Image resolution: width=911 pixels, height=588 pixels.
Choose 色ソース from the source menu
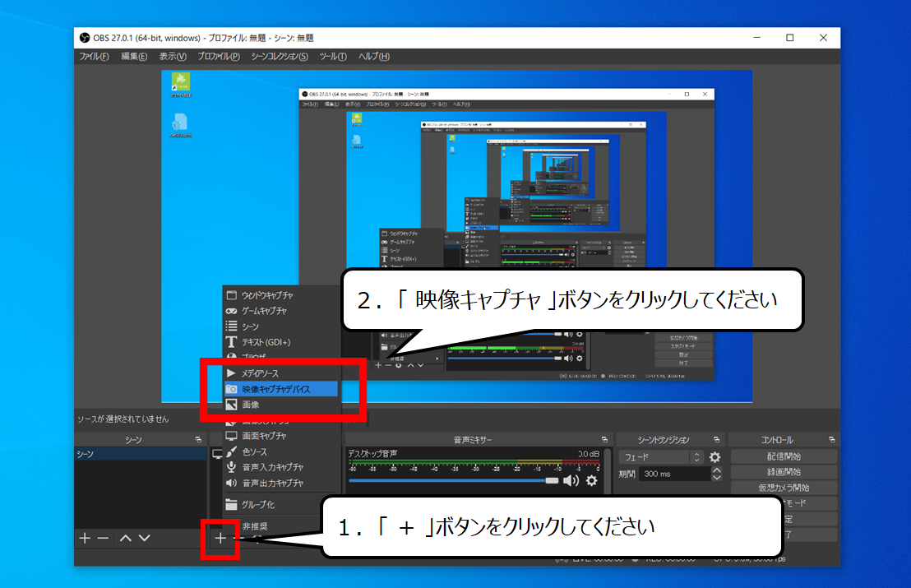pyautogui.click(x=282, y=451)
